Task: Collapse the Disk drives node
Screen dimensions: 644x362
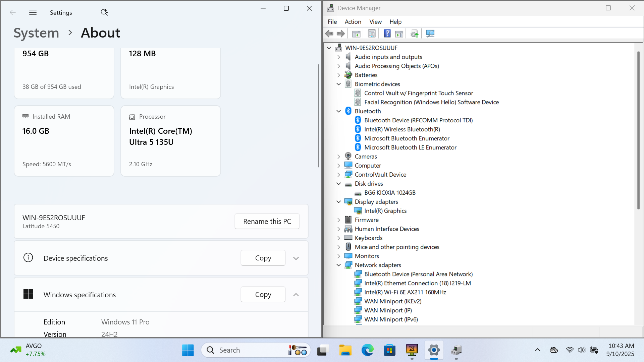Action: coord(339,184)
